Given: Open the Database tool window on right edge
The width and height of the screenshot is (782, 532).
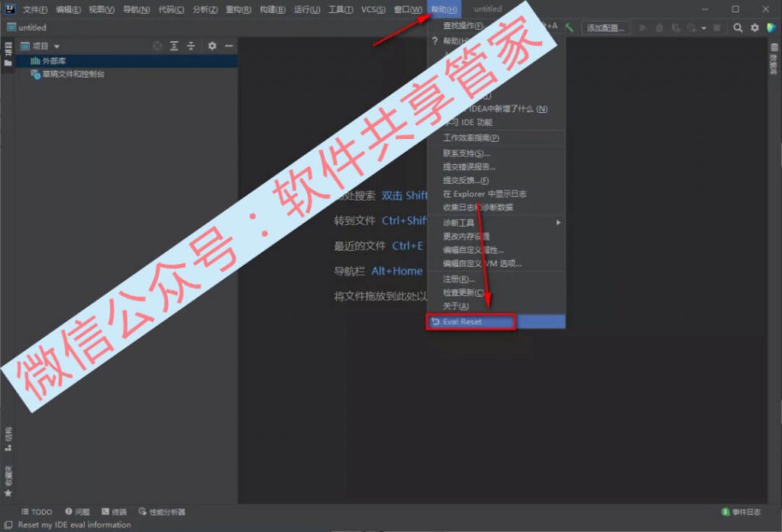Looking at the screenshot, I should (774, 59).
